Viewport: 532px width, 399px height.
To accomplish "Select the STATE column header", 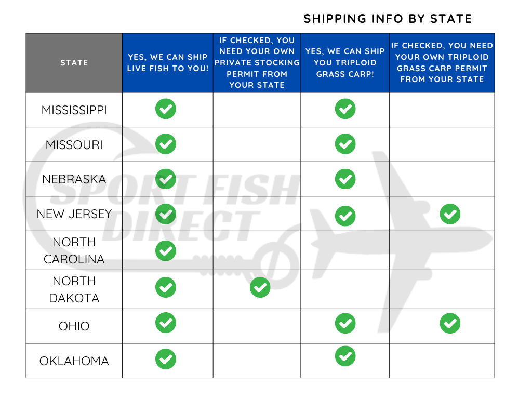I will click(x=74, y=63).
